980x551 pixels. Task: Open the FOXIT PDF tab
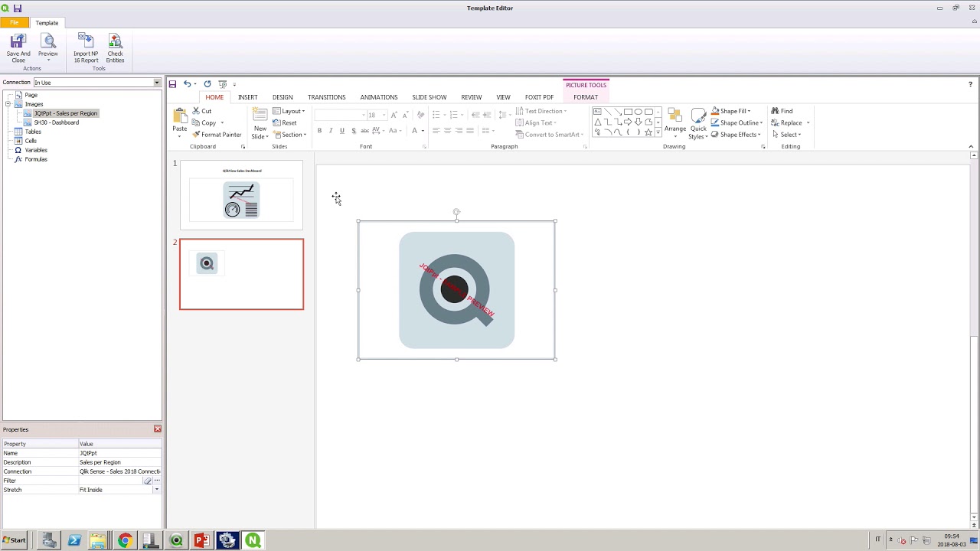539,97
